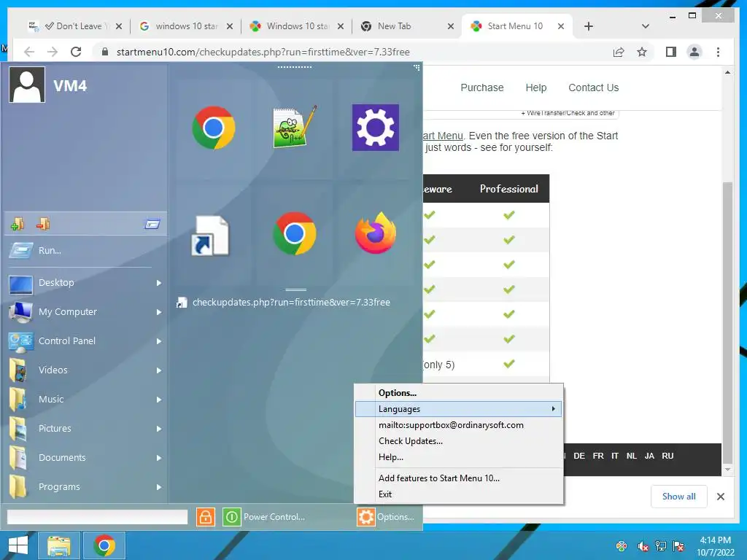Click the green power icon
The height and width of the screenshot is (560, 747).
pos(231,517)
